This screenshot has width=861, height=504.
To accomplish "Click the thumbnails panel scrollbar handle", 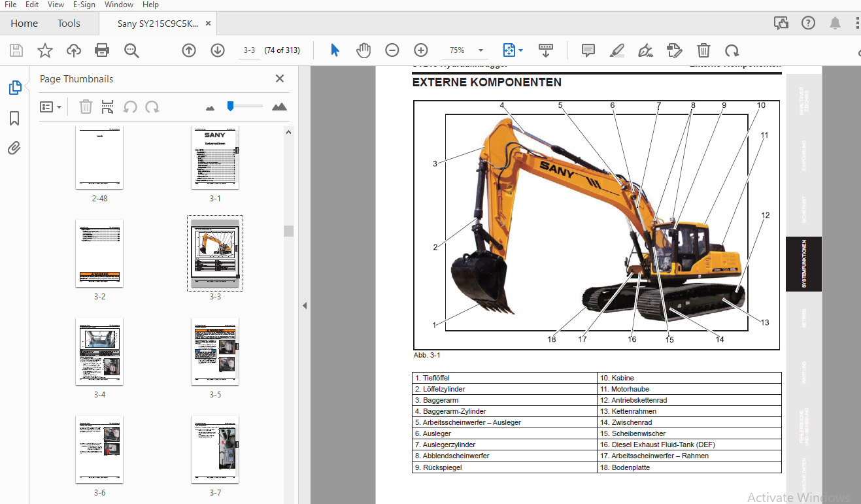I will [x=288, y=231].
